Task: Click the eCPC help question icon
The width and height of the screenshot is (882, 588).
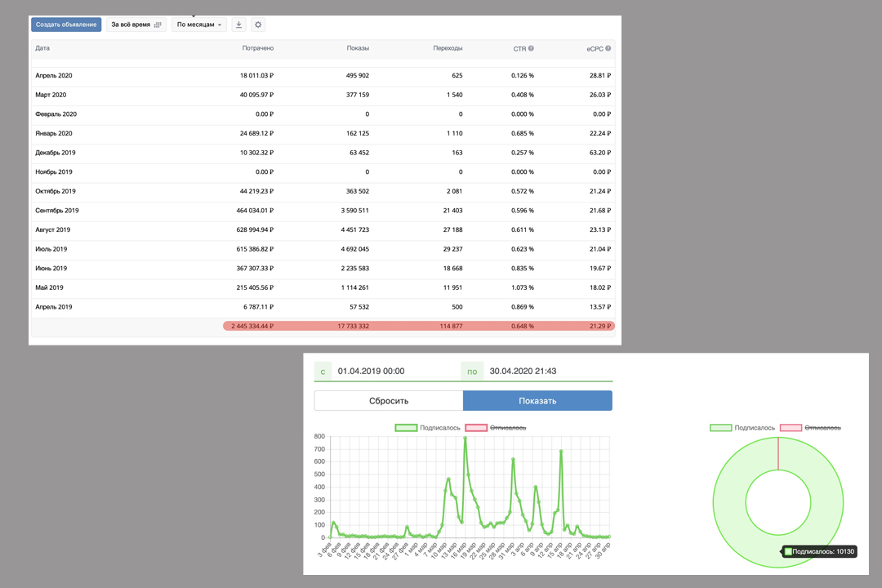Action: (x=608, y=48)
